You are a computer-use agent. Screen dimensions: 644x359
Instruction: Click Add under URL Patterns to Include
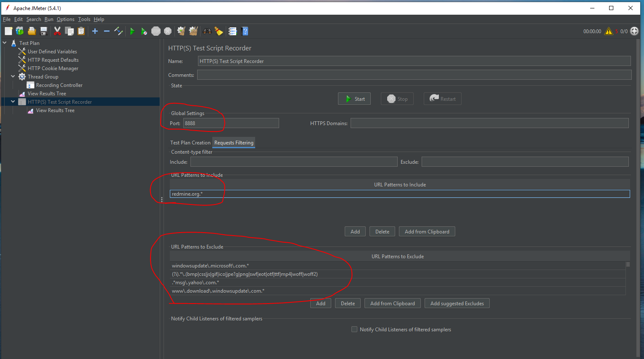point(355,232)
